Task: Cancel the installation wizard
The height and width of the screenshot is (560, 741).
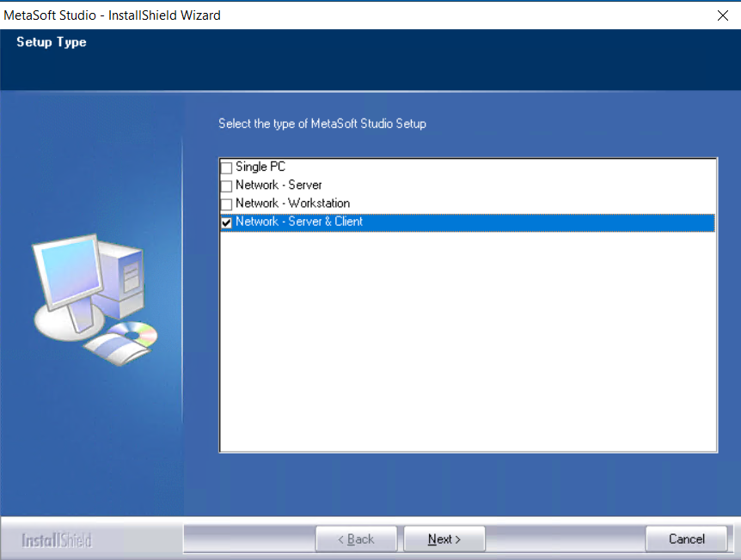Action: coord(686,539)
